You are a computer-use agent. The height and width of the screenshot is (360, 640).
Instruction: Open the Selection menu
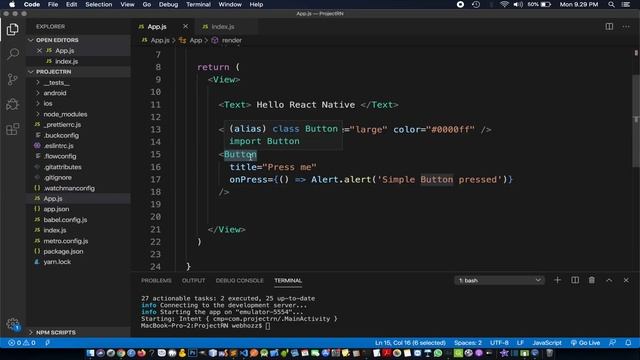(98, 4)
